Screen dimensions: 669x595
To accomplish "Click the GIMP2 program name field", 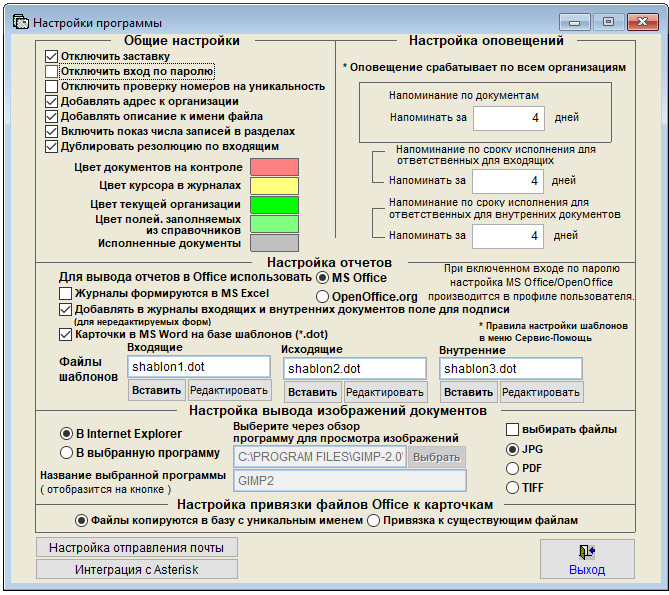I will [350, 481].
